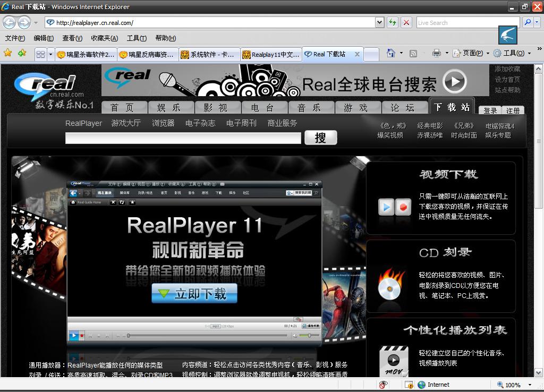Click the mov clapperboard playlist icon
This screenshot has width=544, height=392.
pos(394,361)
